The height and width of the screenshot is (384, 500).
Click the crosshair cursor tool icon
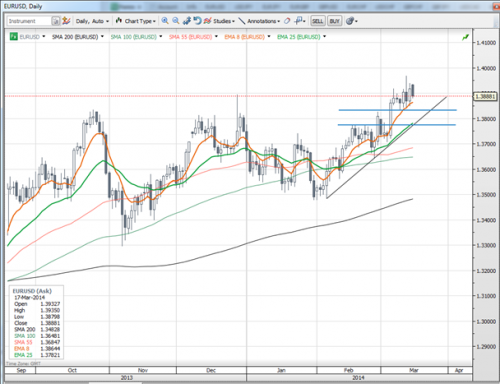299,21
